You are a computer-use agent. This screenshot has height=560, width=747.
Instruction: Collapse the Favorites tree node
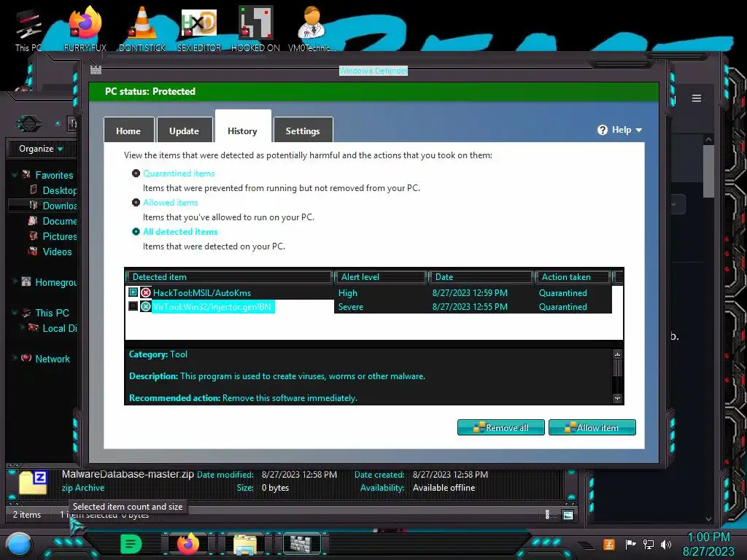point(15,175)
